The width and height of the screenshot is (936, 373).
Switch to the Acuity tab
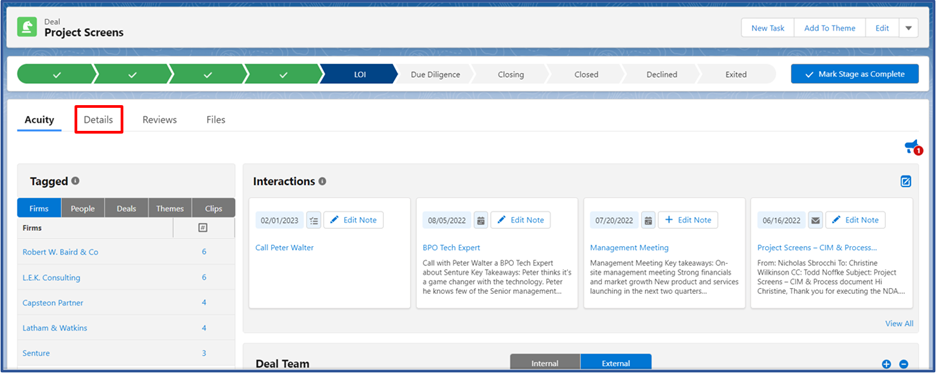click(39, 120)
